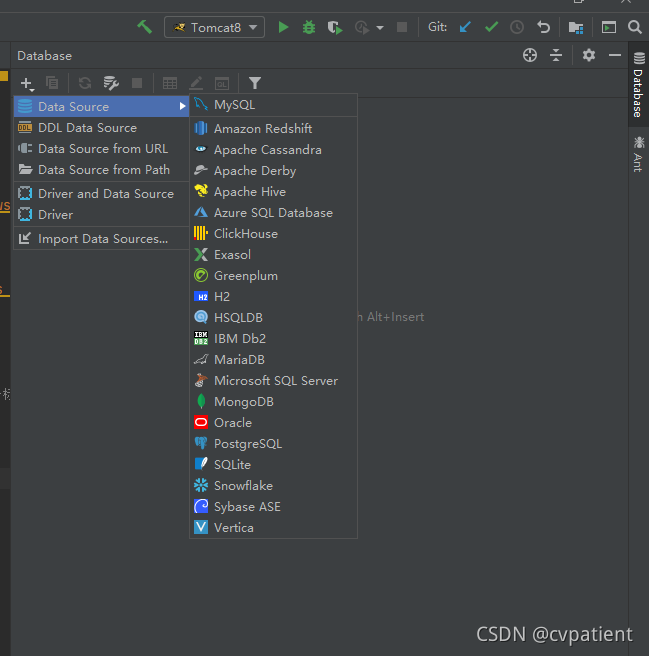The width and height of the screenshot is (649, 656).
Task: Pick Exasol data source
Action: coord(274,254)
